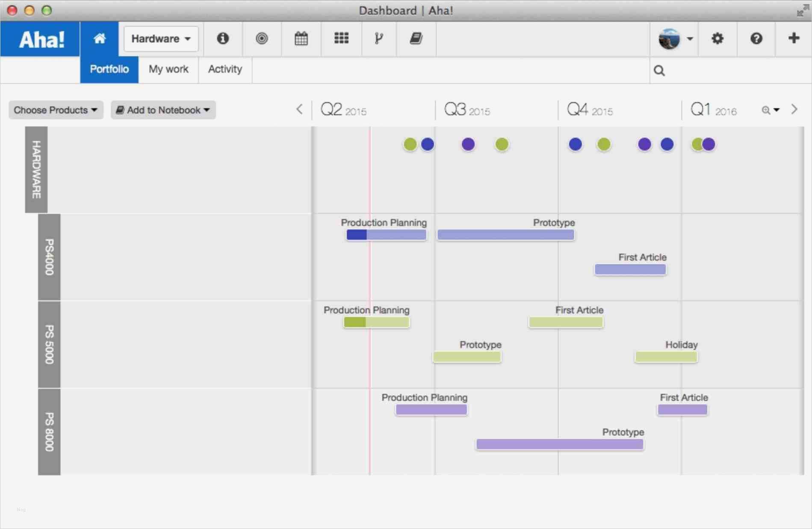
Task: Open the Home icon tab
Action: point(100,39)
